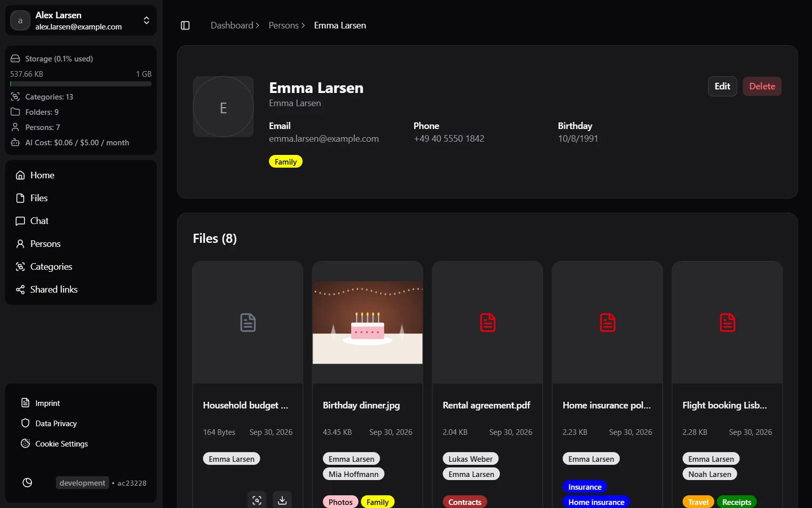
Task: Open the Chat page
Action: 81,221
